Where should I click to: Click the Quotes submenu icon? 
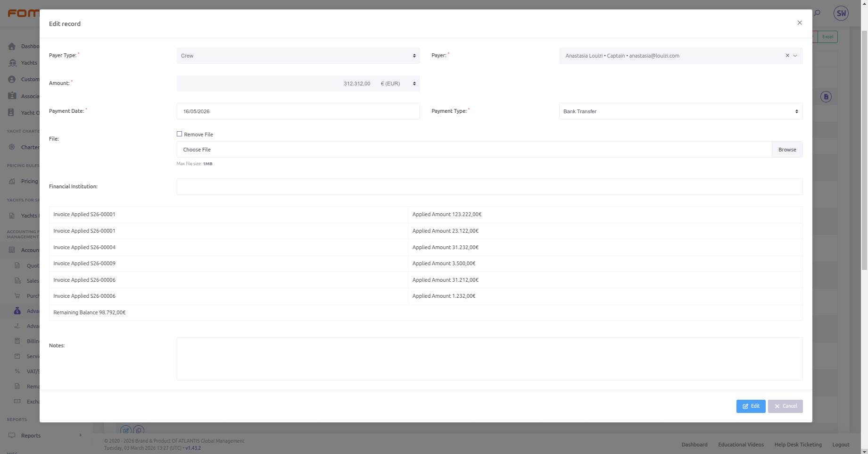click(17, 266)
